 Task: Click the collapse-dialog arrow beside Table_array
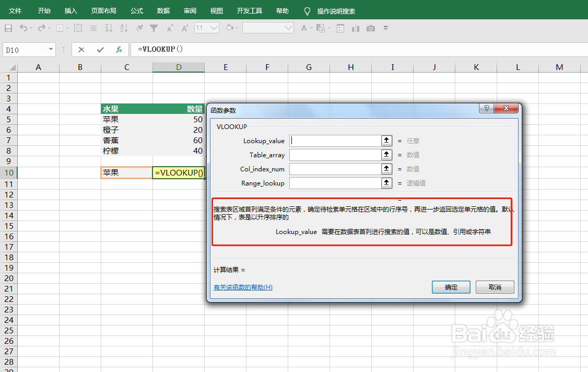click(x=386, y=155)
